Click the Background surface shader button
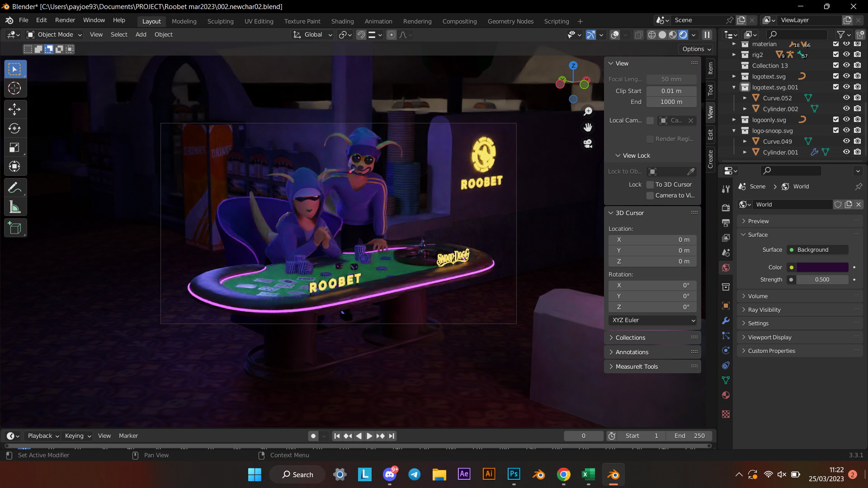868x488 pixels. 818,250
